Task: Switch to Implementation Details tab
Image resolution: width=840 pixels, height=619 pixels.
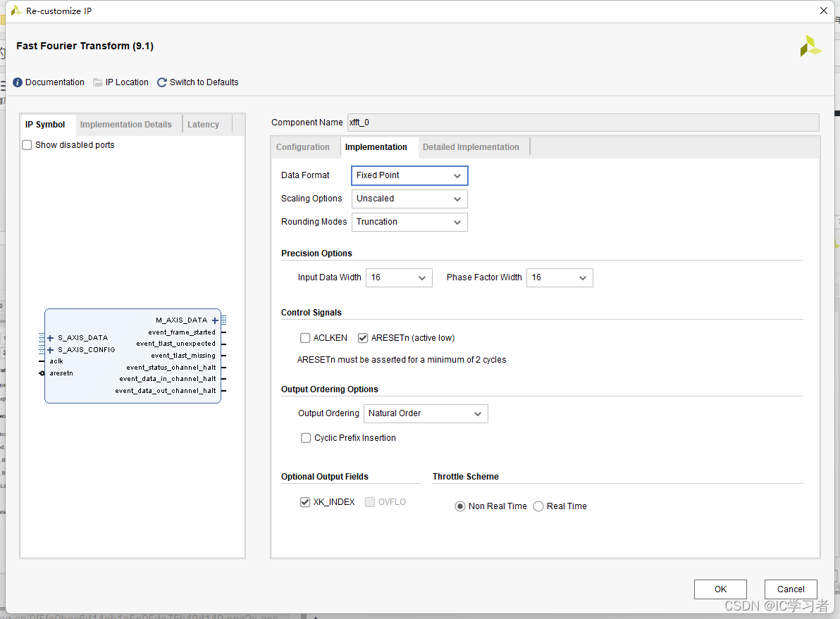Action: click(x=126, y=124)
